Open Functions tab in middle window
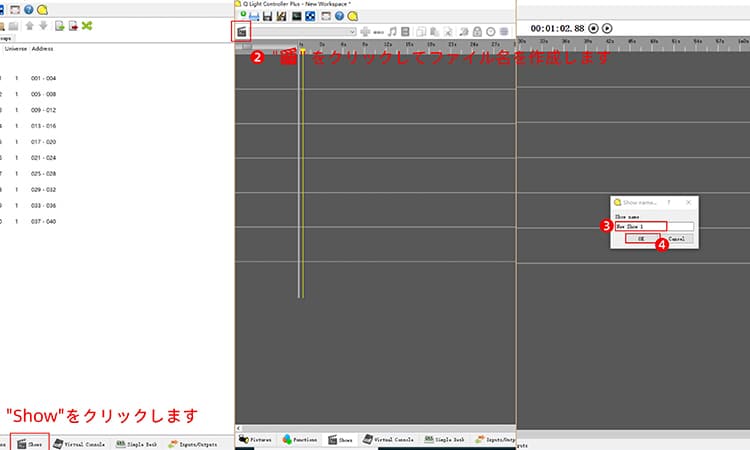 pos(299,439)
